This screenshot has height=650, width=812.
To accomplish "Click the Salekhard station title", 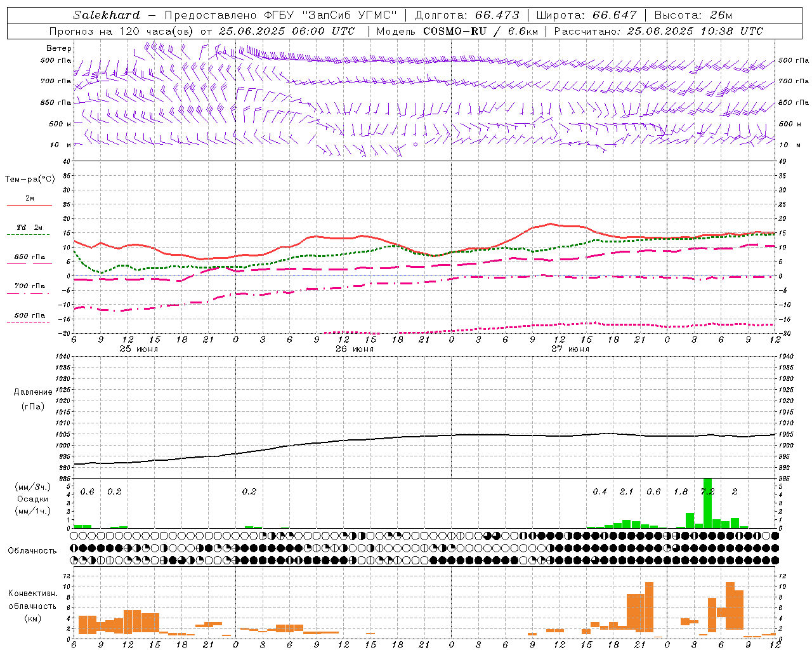I will (107, 15).
